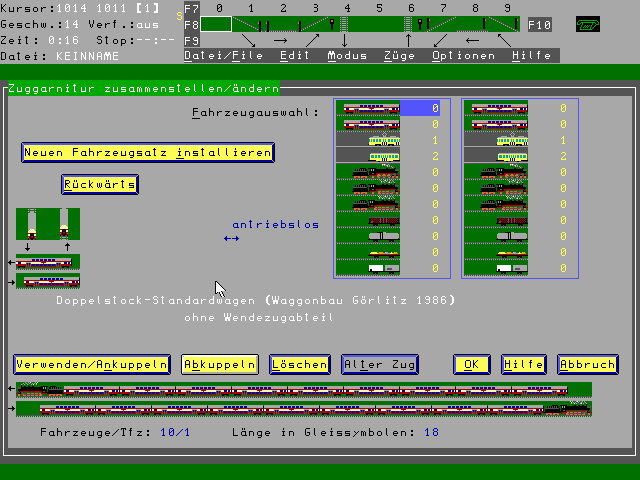Open the Optionen menu
This screenshot has width=640, height=480.
(x=463, y=56)
